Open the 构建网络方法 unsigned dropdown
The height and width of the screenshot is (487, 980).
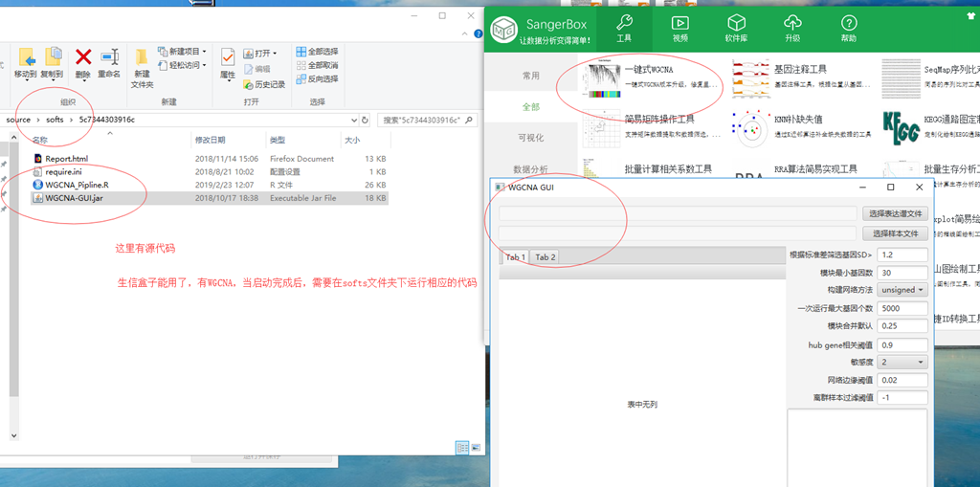point(902,290)
